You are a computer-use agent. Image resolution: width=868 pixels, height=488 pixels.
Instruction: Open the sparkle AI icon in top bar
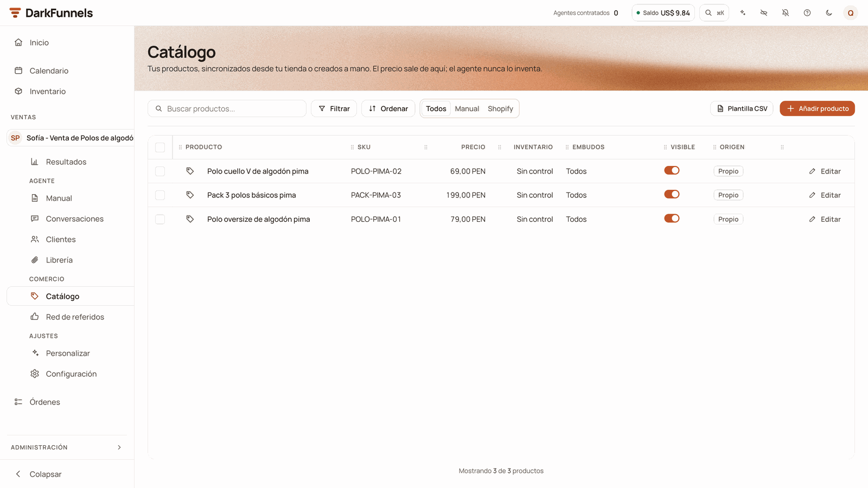[x=743, y=12]
